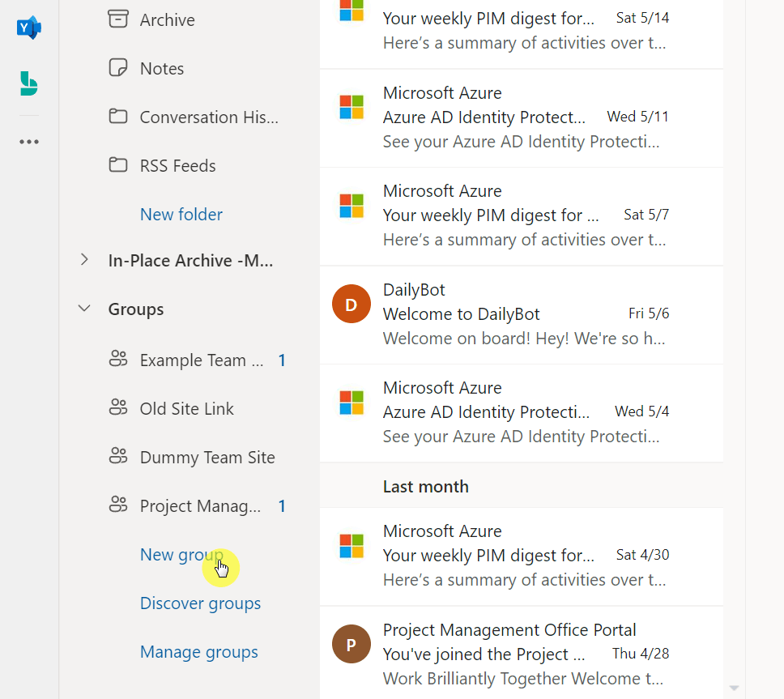The image size is (784, 699).
Task: Click the Example Team unread count 1
Action: pyautogui.click(x=282, y=360)
